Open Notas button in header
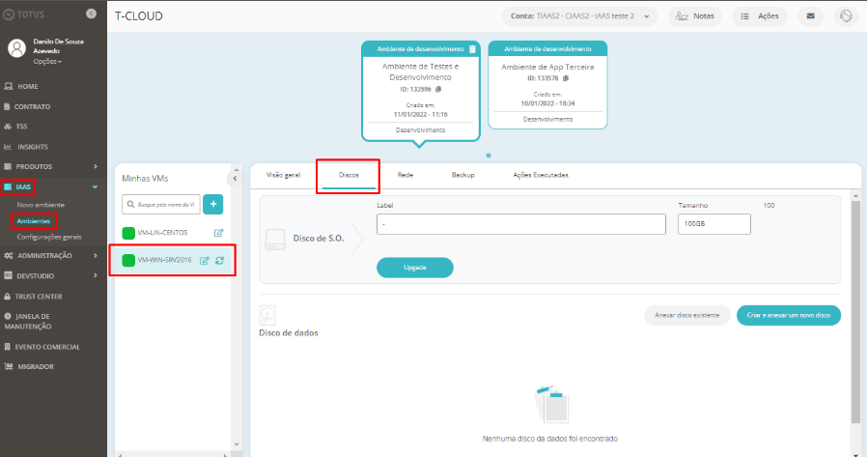This screenshot has height=458, width=868. (695, 16)
